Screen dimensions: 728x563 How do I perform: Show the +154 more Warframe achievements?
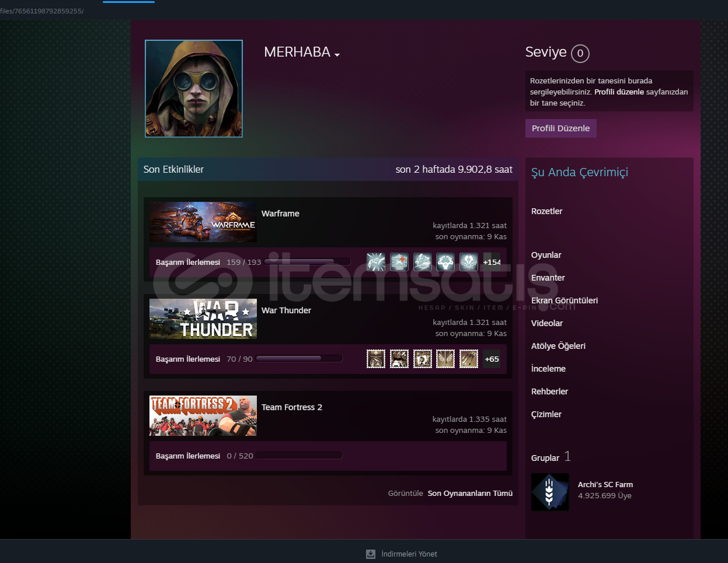[x=492, y=262]
